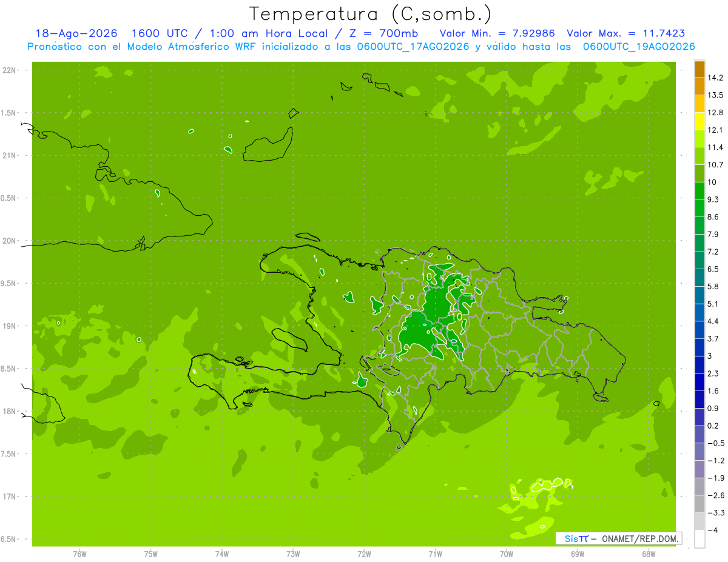Select the '8.5N' latitude axis label

point(9,369)
